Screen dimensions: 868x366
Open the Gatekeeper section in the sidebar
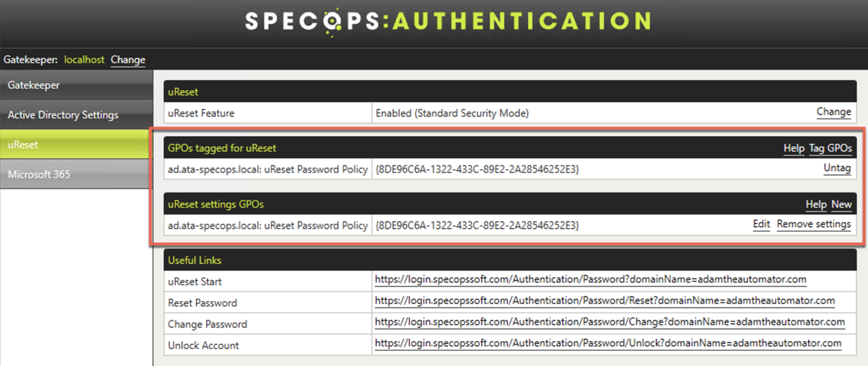point(33,85)
